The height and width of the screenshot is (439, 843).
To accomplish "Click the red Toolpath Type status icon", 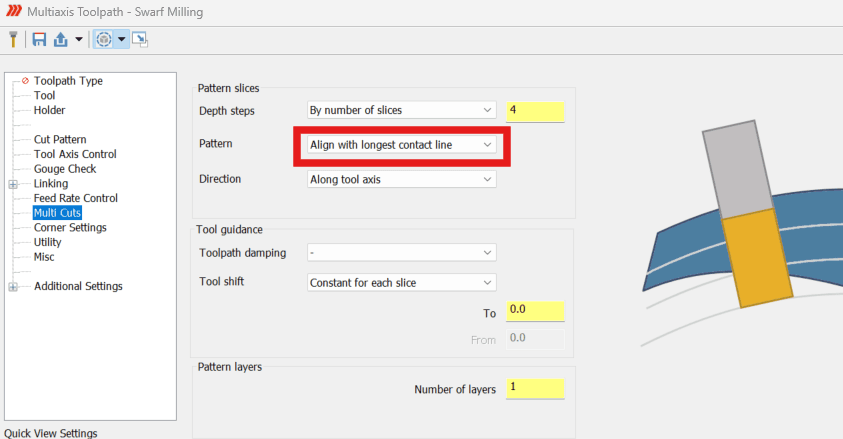I will (x=25, y=81).
